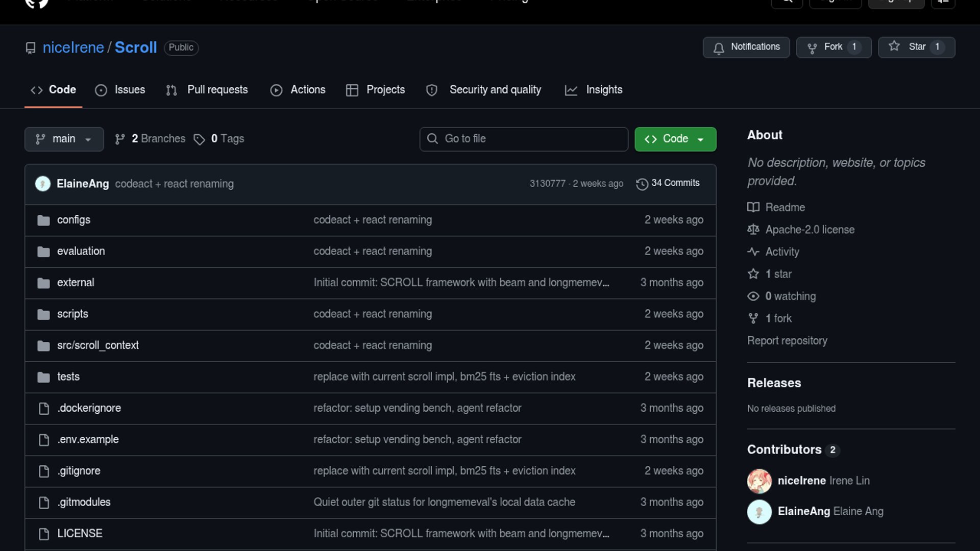Click the tests folder icon
980x551 pixels.
[43, 377]
